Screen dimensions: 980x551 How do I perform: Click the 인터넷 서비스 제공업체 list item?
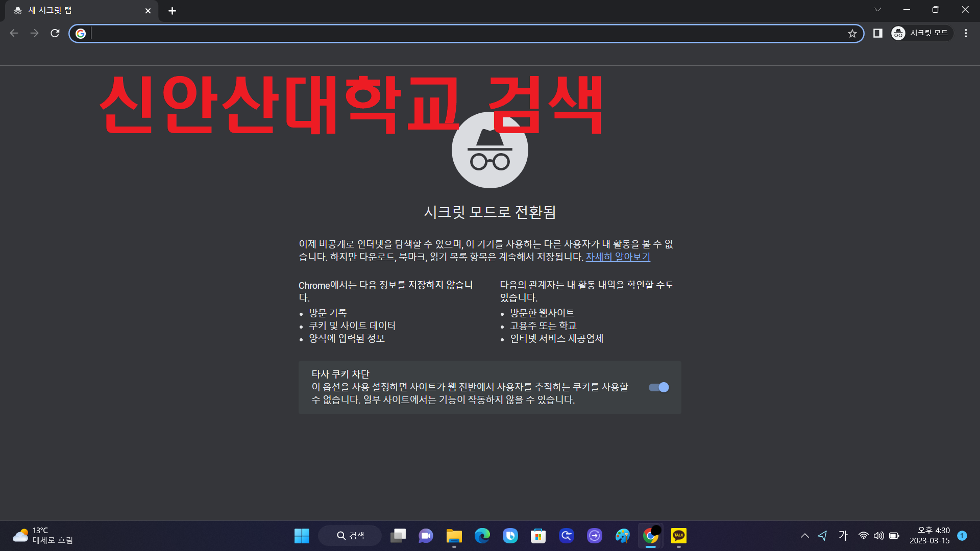pyautogui.click(x=556, y=338)
